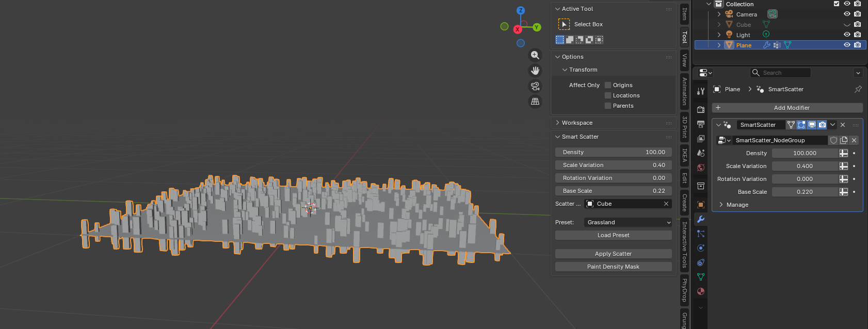The image size is (868, 329).
Task: Open the Render properties tab icon
Action: [x=701, y=109]
